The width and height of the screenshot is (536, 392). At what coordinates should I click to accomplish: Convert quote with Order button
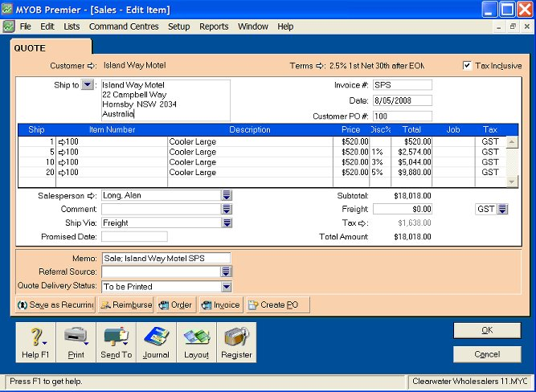point(176,305)
